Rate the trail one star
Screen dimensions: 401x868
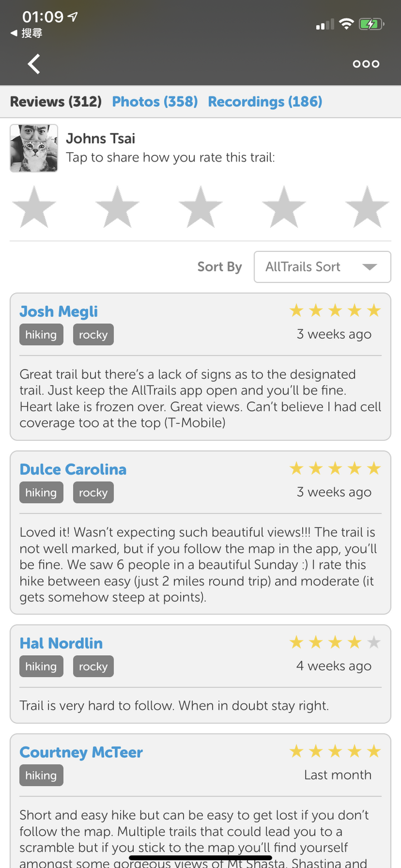pyautogui.click(x=34, y=207)
